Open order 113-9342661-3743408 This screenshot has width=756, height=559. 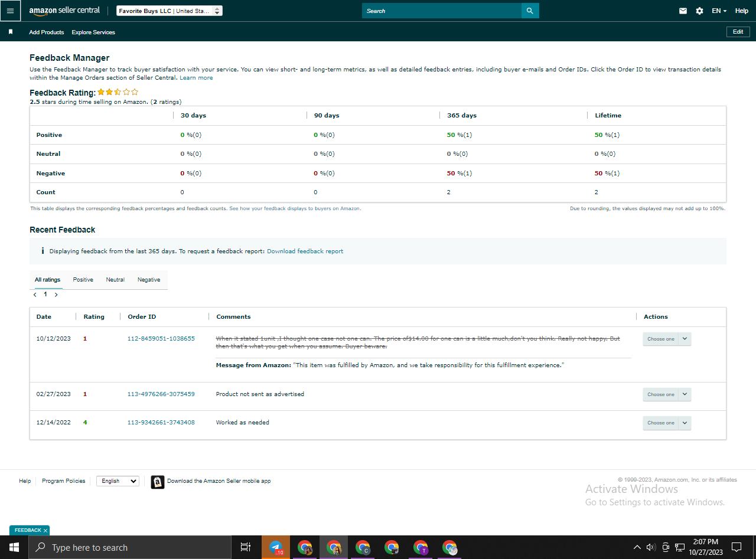click(161, 423)
